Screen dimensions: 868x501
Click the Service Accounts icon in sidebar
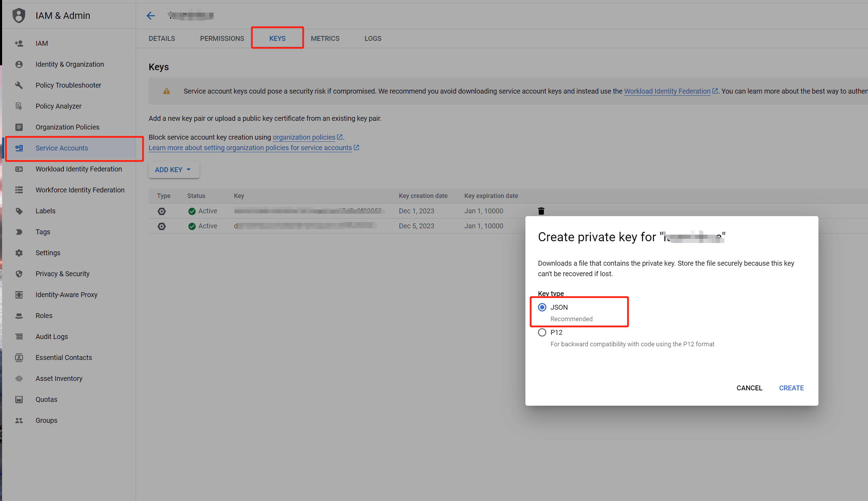(x=19, y=148)
